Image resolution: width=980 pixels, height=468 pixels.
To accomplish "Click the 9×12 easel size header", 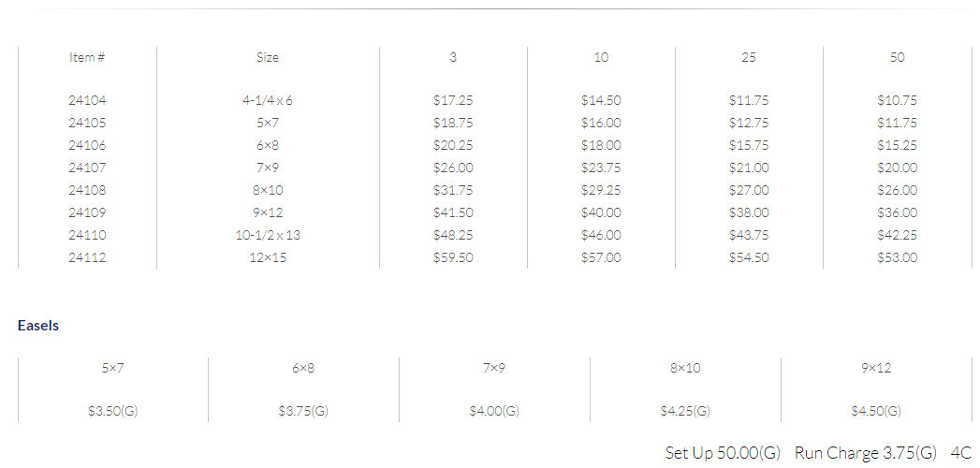I will [875, 368].
